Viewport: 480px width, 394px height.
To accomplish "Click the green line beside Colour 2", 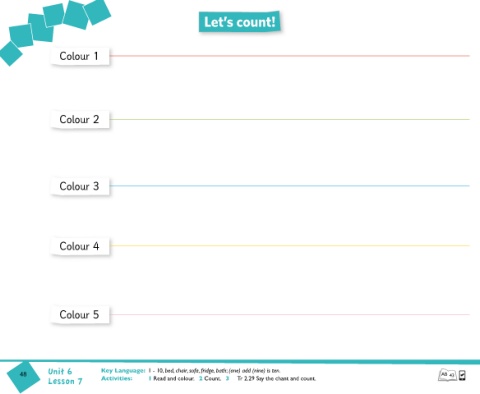I will click(289, 119).
